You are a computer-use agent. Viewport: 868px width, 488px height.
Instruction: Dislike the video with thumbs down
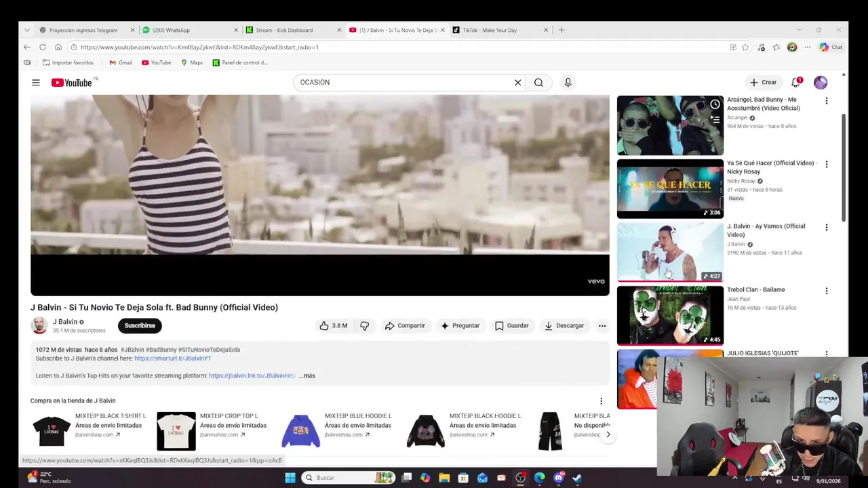[364, 326]
